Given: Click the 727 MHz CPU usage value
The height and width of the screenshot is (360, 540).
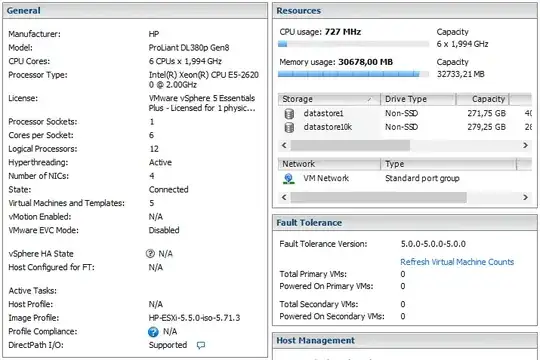Looking at the screenshot, I should 343,32.
